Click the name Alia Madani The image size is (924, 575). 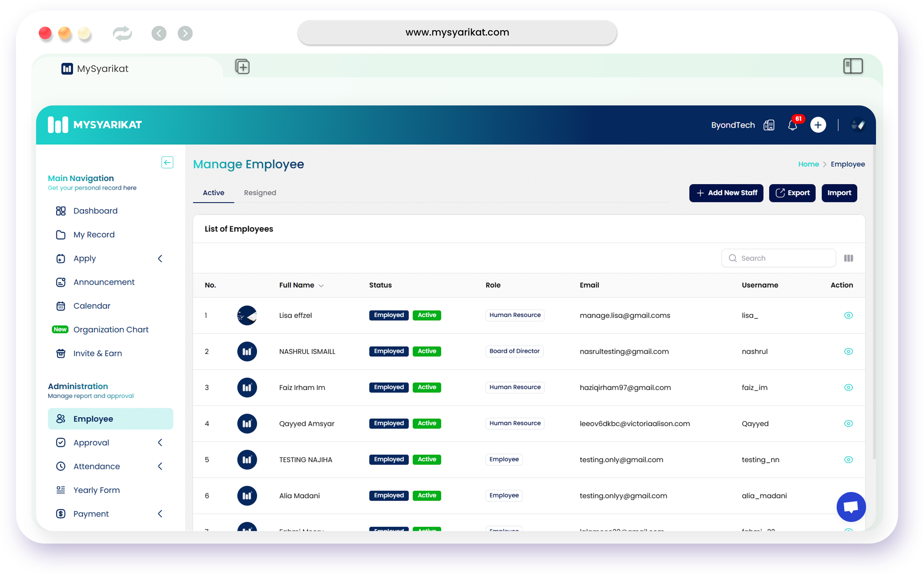point(299,496)
